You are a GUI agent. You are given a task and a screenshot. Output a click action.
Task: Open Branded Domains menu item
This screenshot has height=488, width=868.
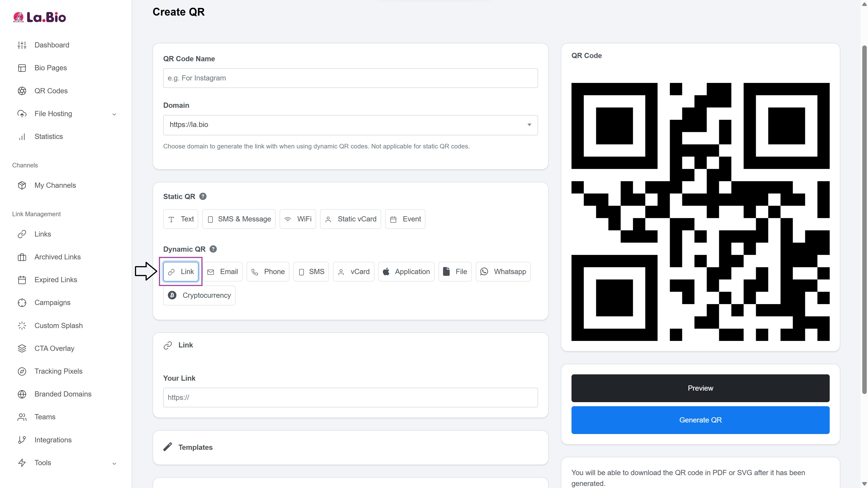point(63,394)
